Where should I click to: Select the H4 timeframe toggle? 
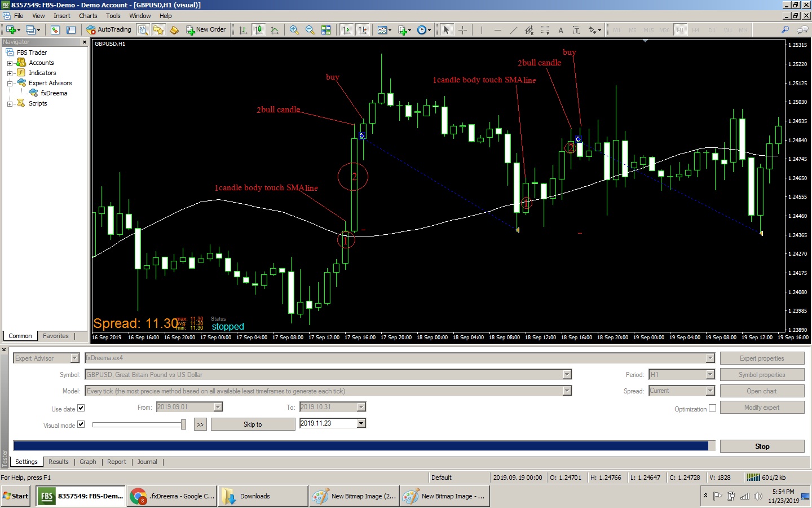696,30
